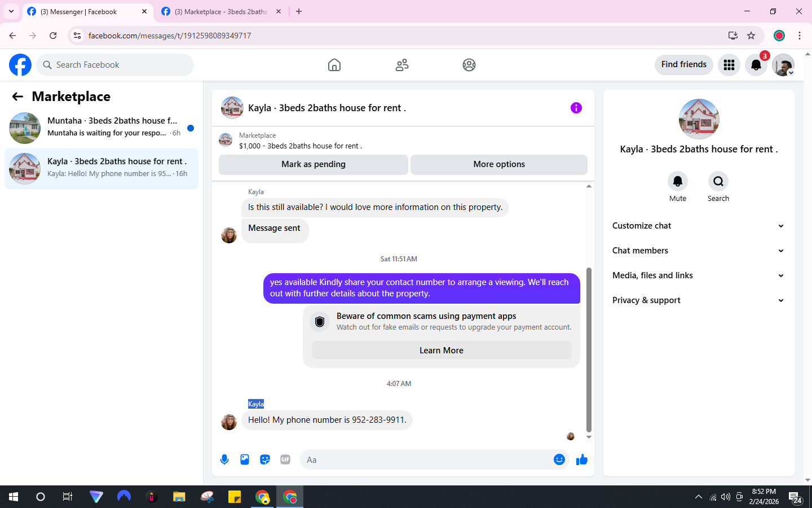Click the browser address bar URL
812x508 pixels.
(x=170, y=36)
